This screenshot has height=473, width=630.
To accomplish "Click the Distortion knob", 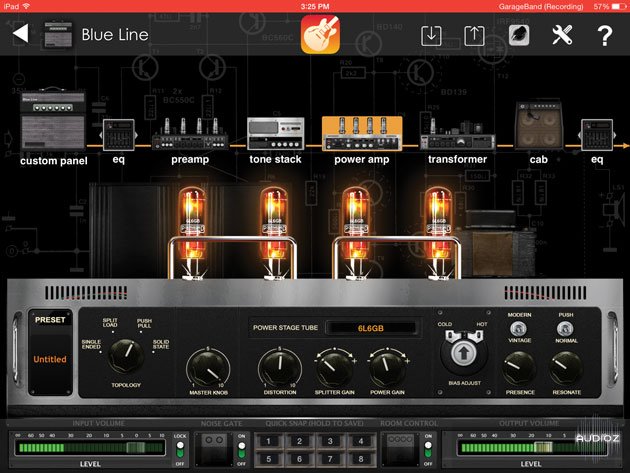I will [x=280, y=367].
